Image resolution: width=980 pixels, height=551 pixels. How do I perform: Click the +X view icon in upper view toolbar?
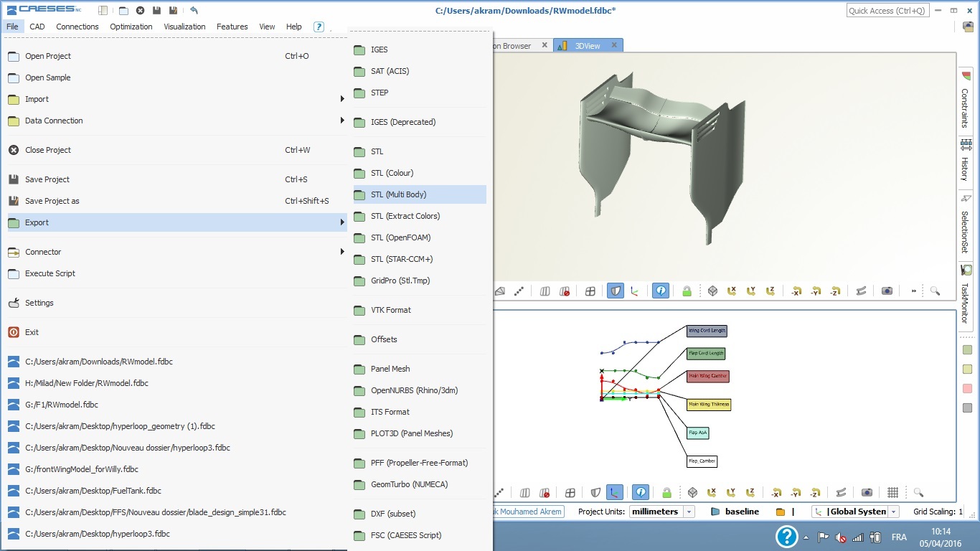(x=732, y=291)
